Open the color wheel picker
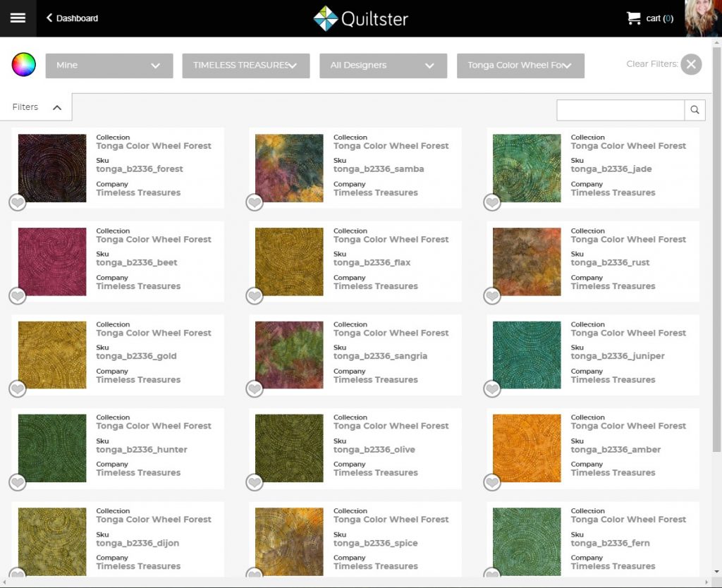The width and height of the screenshot is (722, 588). [x=23, y=64]
